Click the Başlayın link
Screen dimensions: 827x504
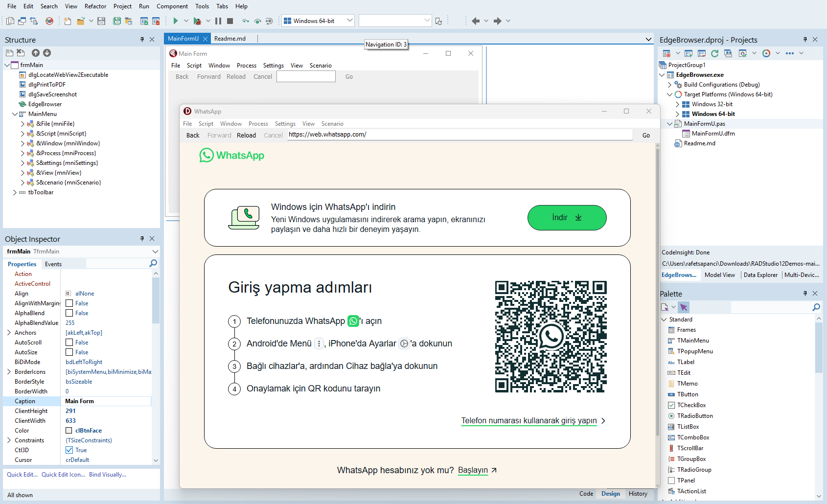pos(473,470)
